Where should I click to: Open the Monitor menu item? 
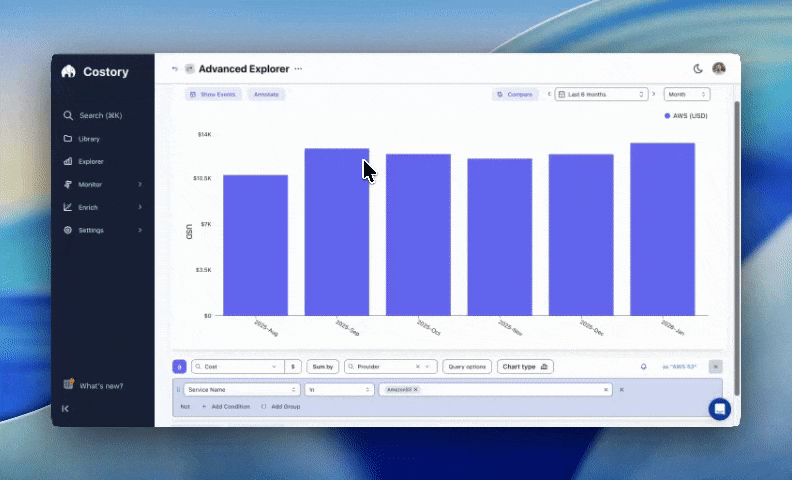(83, 184)
